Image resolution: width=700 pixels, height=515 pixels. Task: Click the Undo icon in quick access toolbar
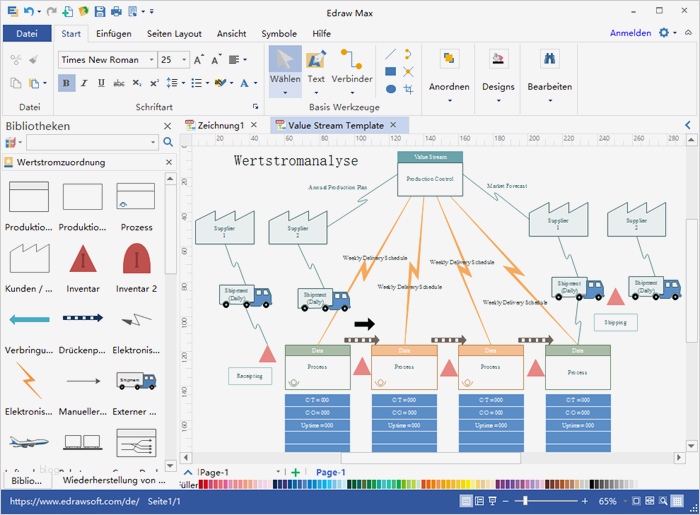click(29, 11)
